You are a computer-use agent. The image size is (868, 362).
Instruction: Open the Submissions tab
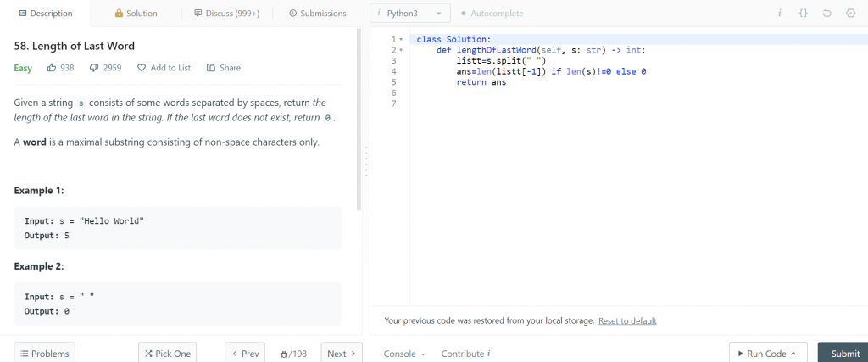pyautogui.click(x=318, y=14)
